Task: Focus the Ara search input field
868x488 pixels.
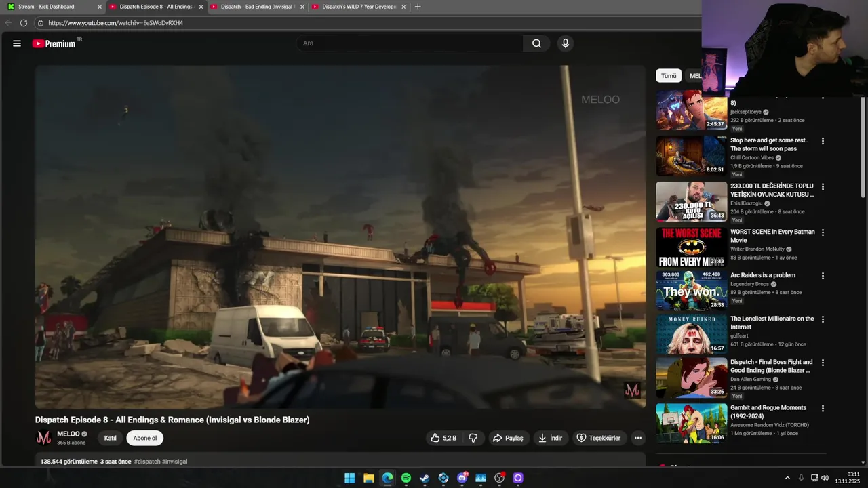Action: click(x=410, y=43)
